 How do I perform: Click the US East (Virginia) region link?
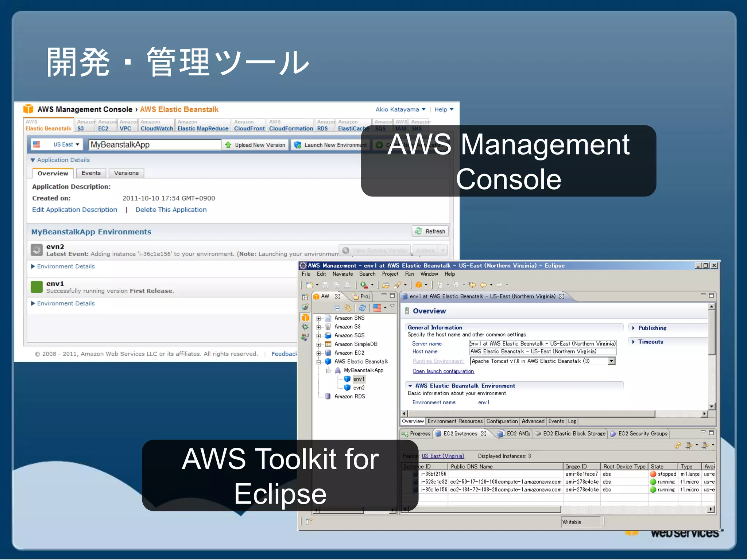coord(443,456)
